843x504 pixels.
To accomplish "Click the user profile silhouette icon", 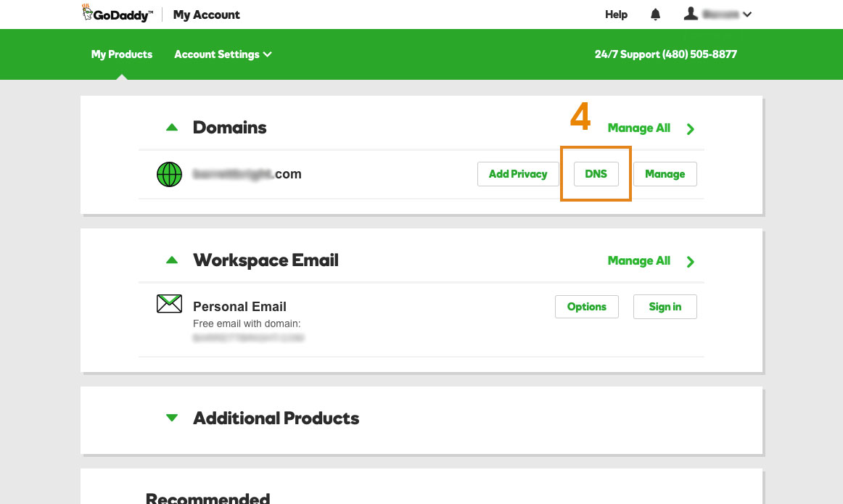I will point(691,14).
